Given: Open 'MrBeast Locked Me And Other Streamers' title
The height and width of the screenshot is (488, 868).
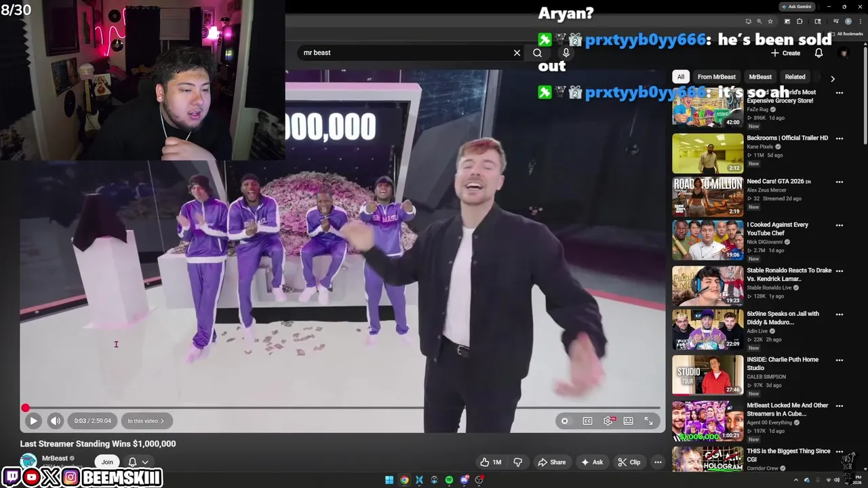Looking at the screenshot, I should coord(787,409).
